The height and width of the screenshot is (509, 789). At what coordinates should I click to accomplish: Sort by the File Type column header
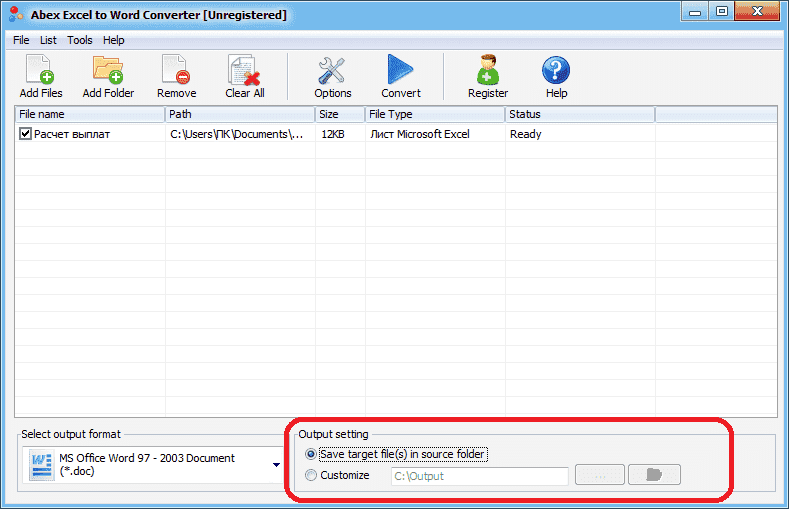(435, 114)
